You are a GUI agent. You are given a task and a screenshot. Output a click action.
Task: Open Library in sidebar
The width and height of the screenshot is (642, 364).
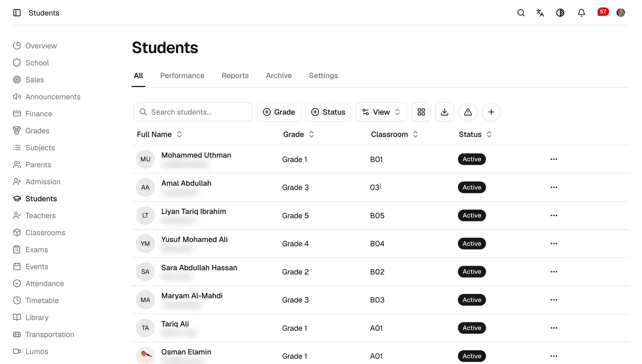[31, 317]
